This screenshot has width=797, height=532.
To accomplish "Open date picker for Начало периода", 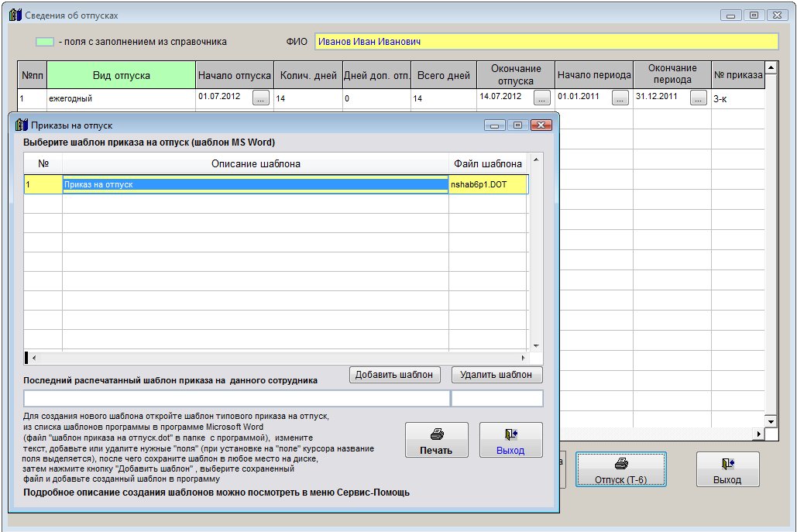I will click(x=620, y=98).
